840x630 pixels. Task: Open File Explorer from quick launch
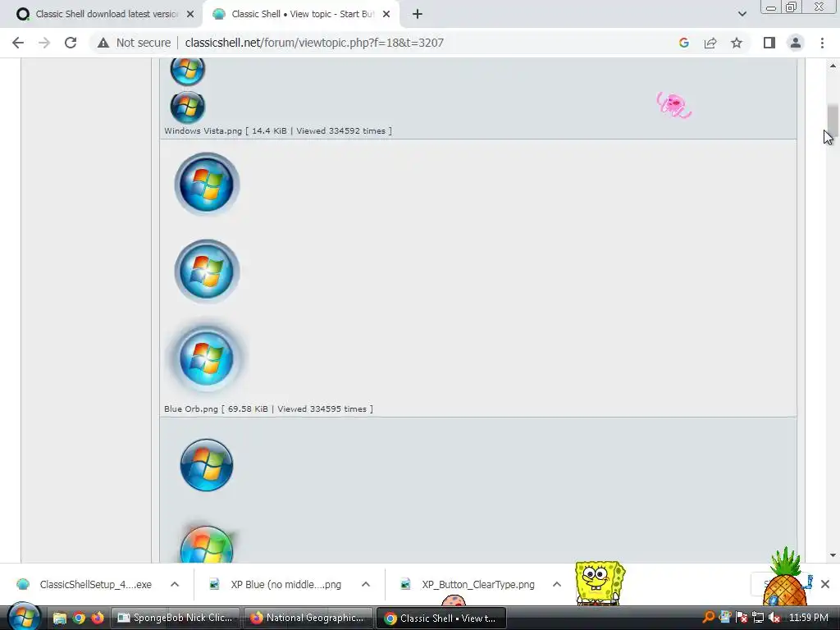click(x=59, y=619)
